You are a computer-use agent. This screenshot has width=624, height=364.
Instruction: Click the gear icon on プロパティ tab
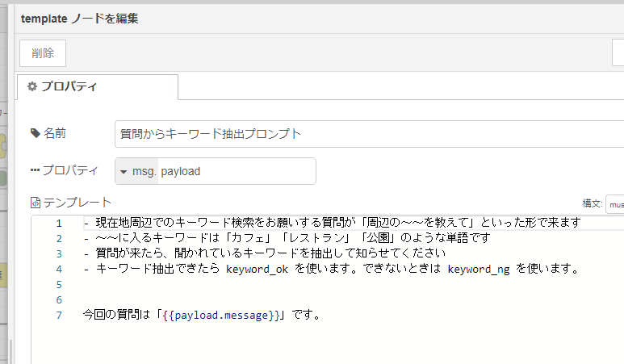(x=32, y=87)
